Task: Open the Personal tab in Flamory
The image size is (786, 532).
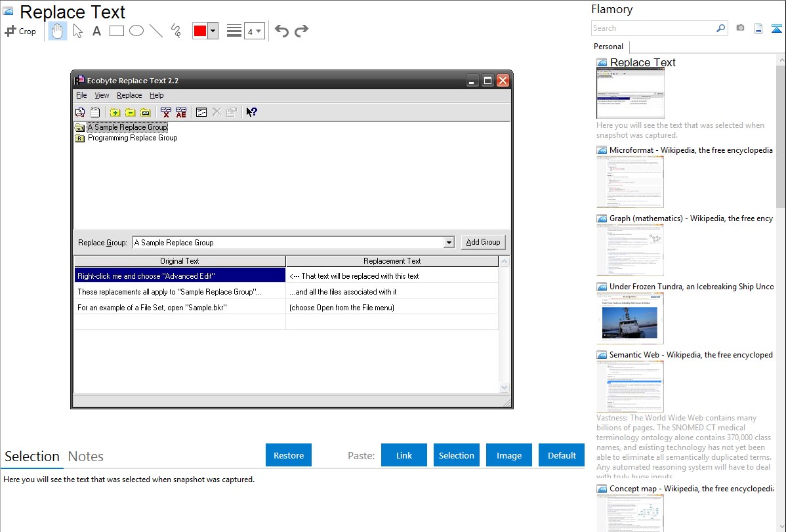Action: tap(609, 47)
